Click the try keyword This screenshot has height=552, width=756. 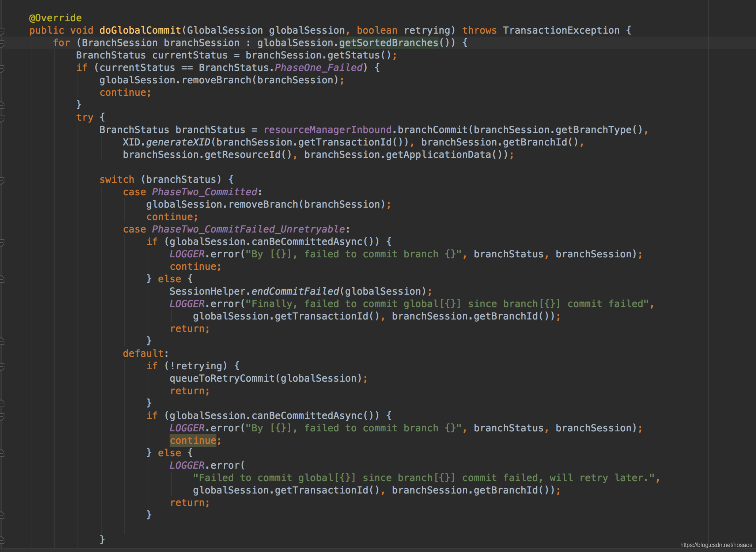[x=85, y=117]
